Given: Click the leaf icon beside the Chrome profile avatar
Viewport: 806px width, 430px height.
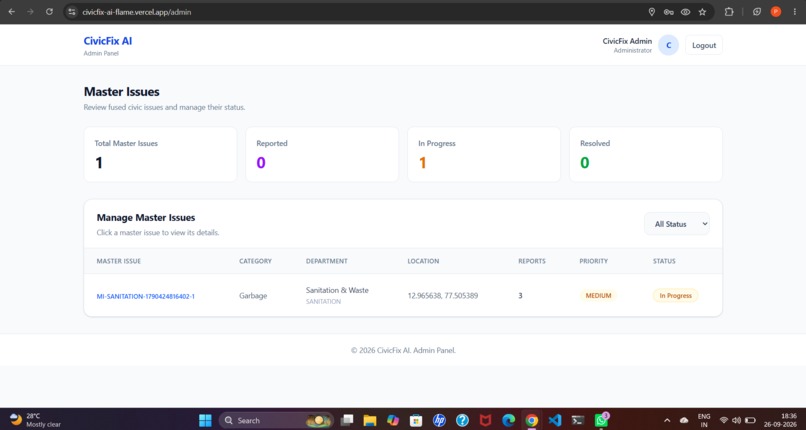Looking at the screenshot, I should [757, 12].
